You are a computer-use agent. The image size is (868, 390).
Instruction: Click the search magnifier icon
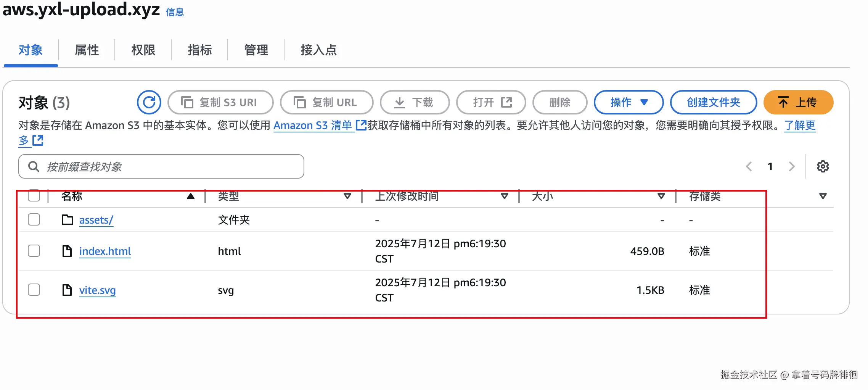[x=34, y=166]
